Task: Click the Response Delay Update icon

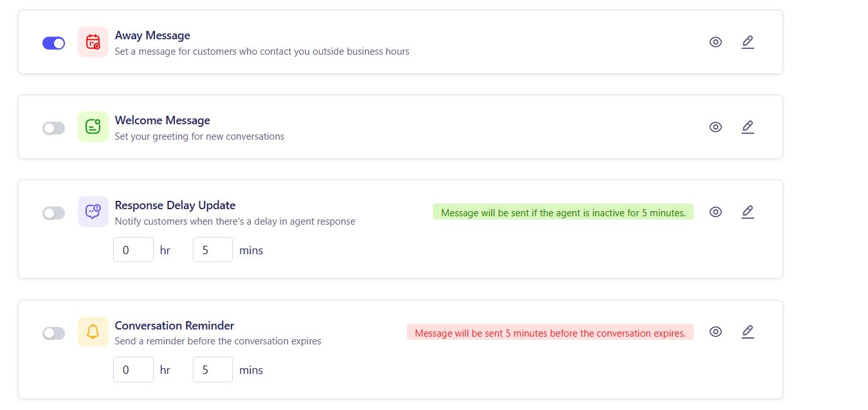Action: [93, 212]
